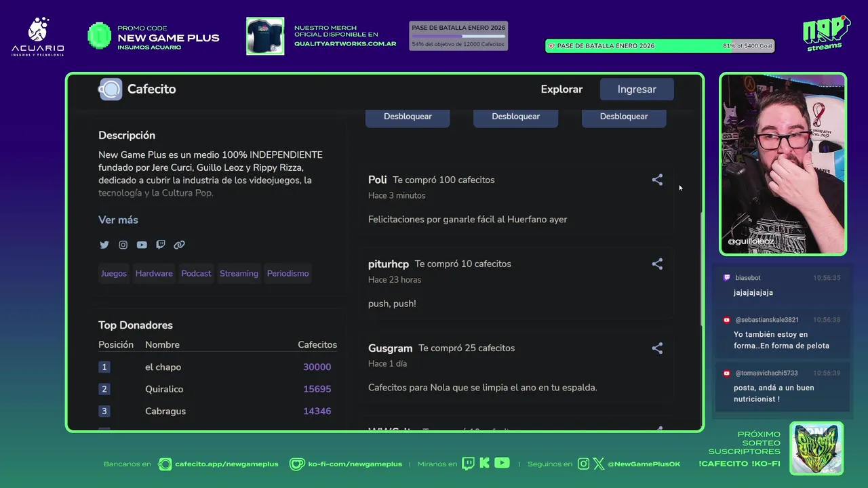Click the @NewGamePlusOK handle
The width and height of the screenshot is (868, 488).
point(644,464)
